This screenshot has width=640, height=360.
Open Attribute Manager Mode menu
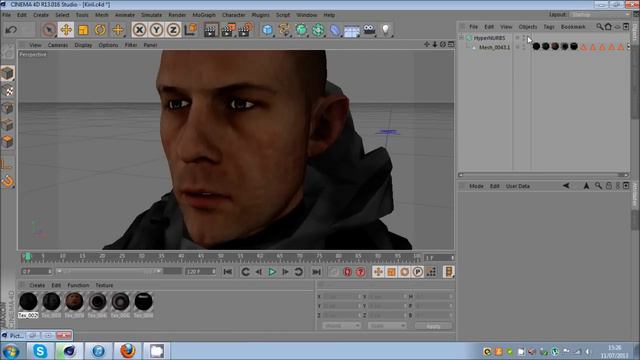tap(476, 186)
